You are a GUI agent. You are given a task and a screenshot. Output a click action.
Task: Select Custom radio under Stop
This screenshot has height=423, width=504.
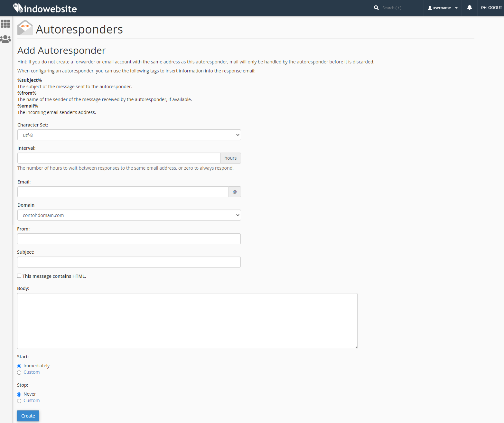[x=19, y=401]
